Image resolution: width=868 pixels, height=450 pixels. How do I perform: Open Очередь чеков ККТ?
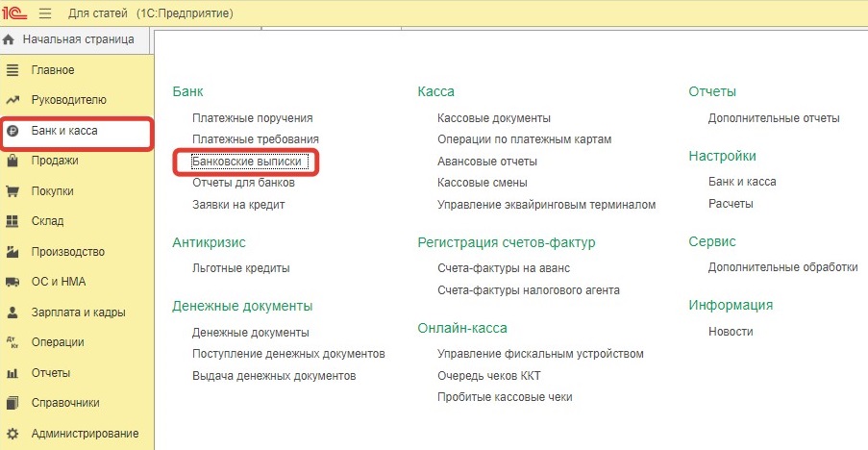click(489, 376)
